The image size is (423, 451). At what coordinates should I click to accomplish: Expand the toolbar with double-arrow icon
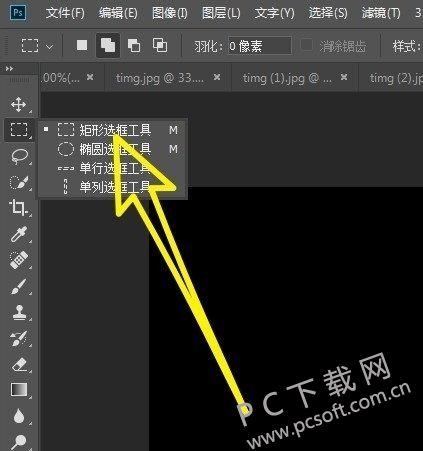pos(9,69)
